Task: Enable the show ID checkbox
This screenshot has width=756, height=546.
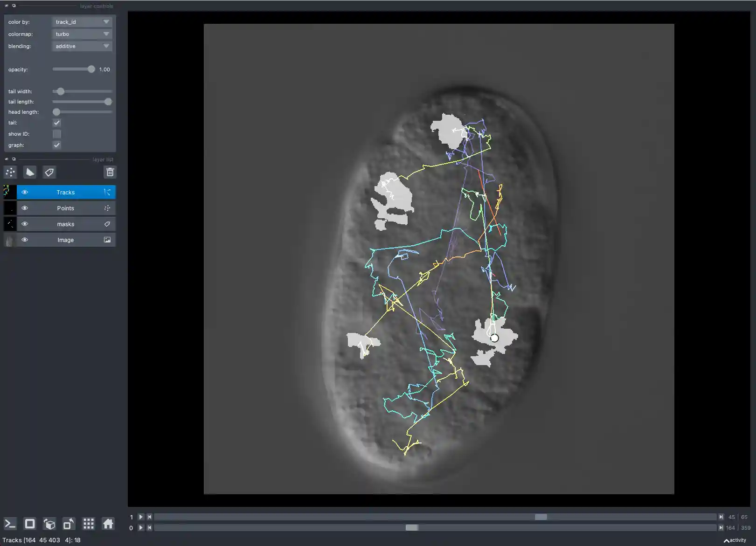Action: point(56,134)
